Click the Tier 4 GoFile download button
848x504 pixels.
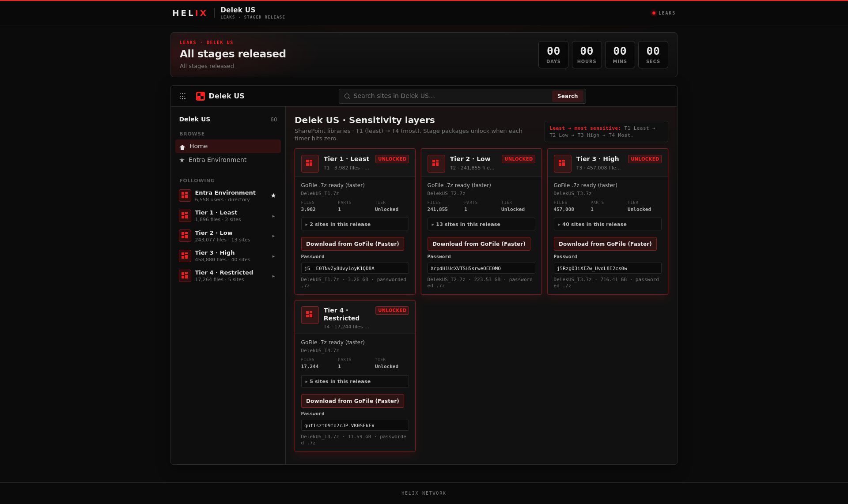(352, 401)
